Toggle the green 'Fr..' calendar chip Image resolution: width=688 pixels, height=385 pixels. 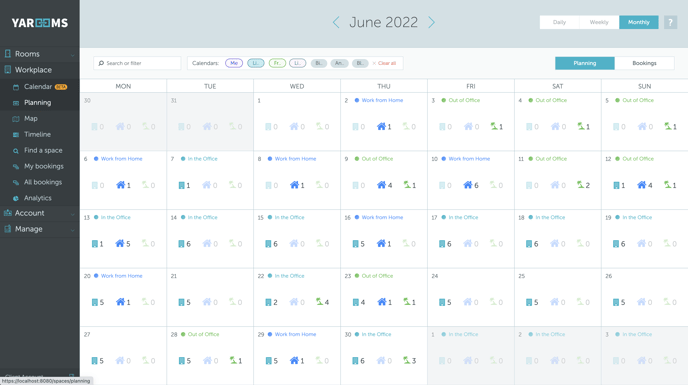277,63
